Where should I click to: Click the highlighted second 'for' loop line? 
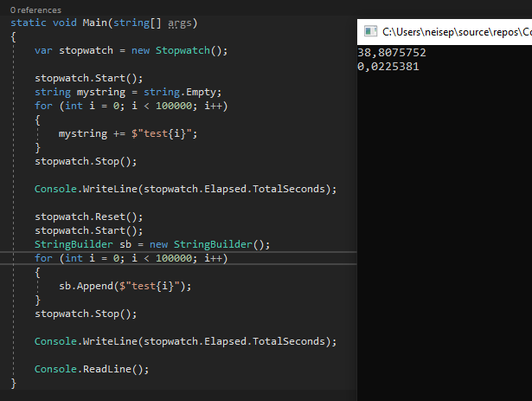click(131, 258)
